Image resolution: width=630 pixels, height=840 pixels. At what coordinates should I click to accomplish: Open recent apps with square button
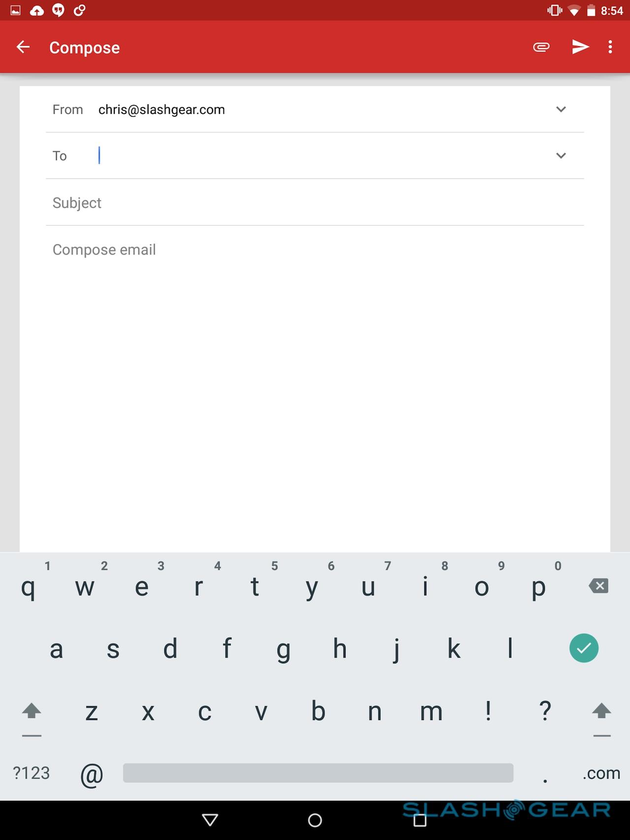[420, 820]
